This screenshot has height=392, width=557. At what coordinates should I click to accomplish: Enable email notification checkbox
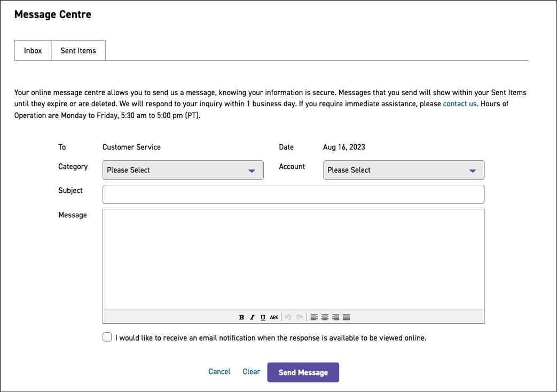[x=107, y=338]
